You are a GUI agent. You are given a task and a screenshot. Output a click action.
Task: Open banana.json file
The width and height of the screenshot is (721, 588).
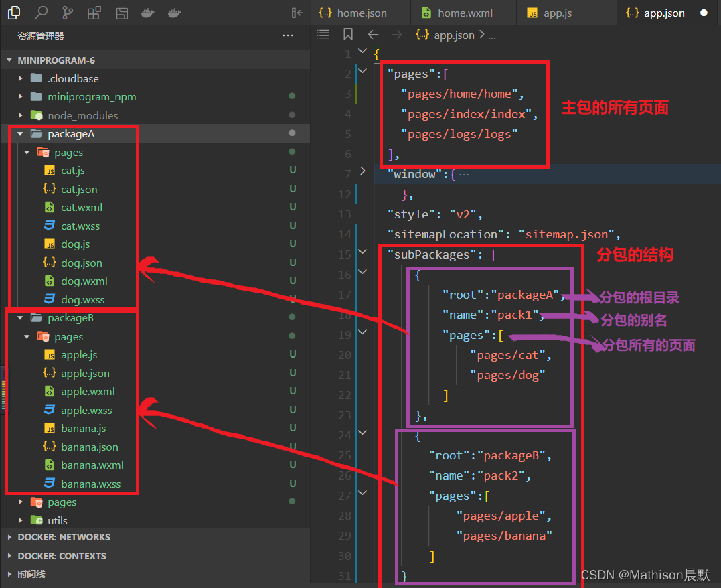(155, 447)
